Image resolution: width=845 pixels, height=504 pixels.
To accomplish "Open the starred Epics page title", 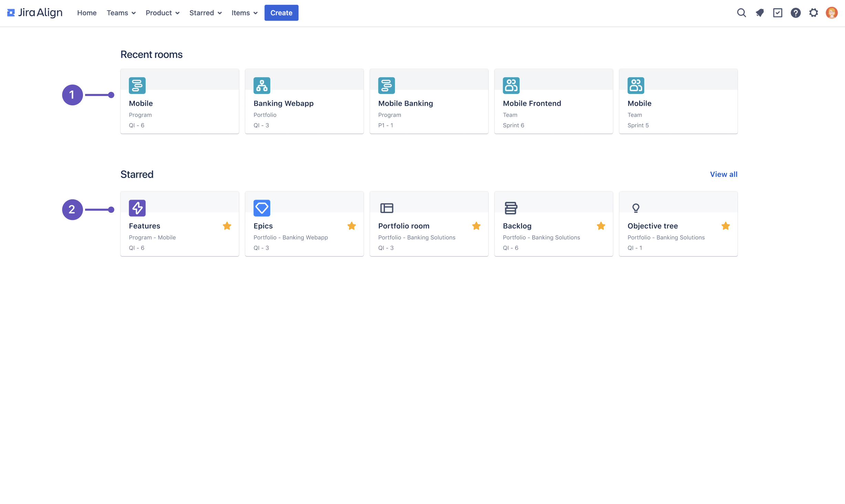I will (x=263, y=226).
